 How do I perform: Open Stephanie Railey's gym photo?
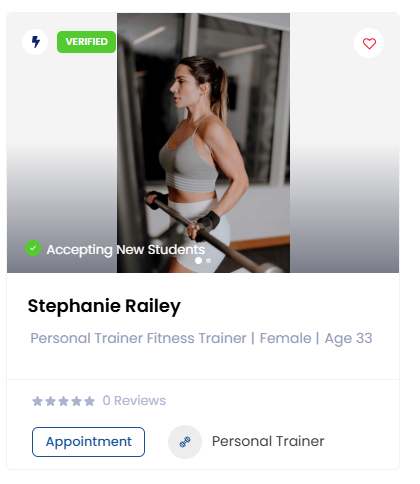click(x=203, y=143)
